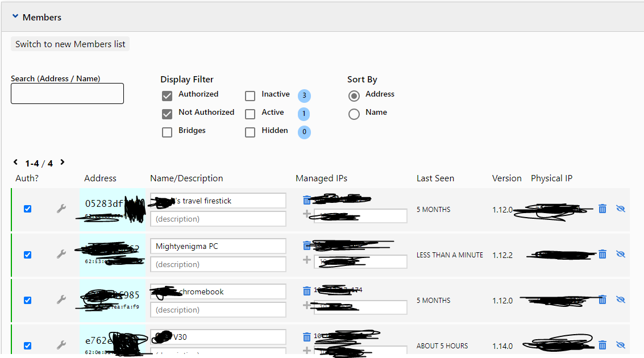Open wrench settings for travel firestick member

pyautogui.click(x=61, y=209)
